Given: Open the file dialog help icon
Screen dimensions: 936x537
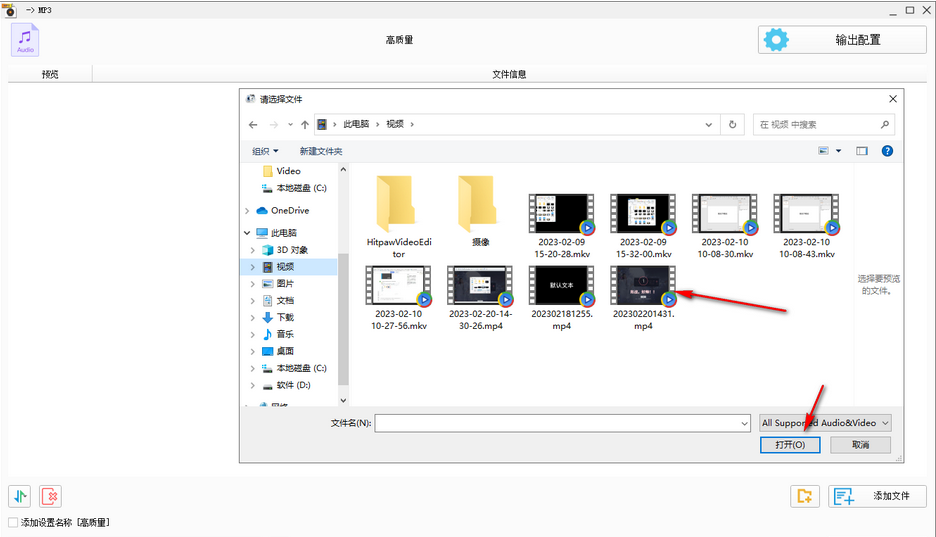Looking at the screenshot, I should pos(886,151).
